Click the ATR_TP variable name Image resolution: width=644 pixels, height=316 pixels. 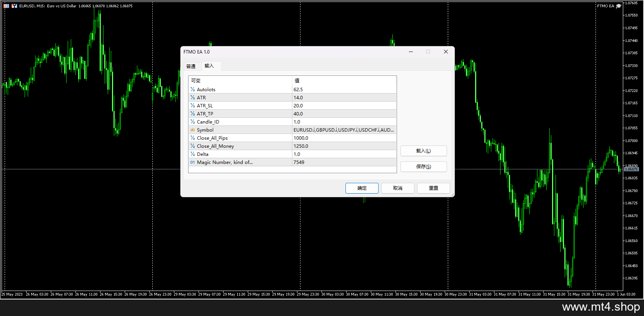coord(205,114)
